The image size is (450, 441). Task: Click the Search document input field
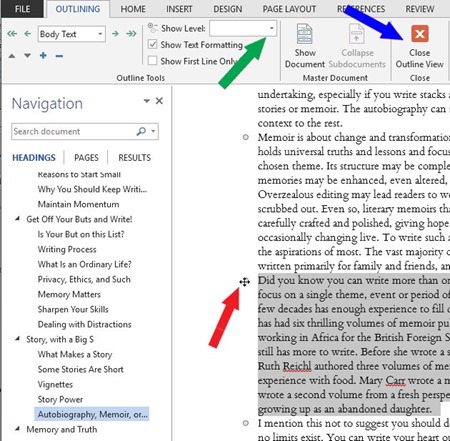(x=73, y=131)
